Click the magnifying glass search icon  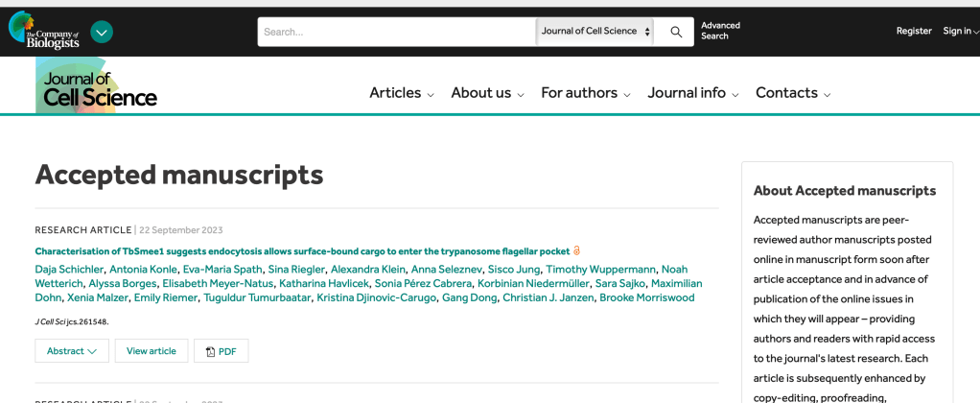pos(676,32)
